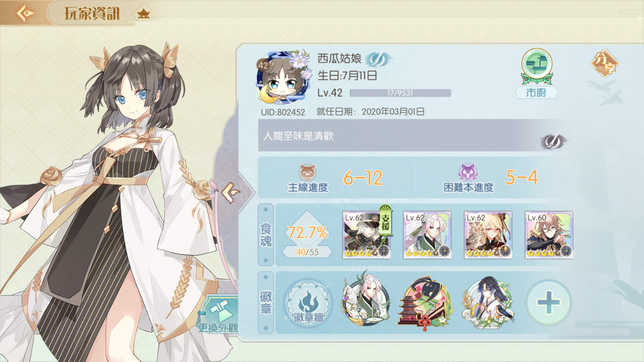Viewport: 644px width, 362px height.
Task: Edit signature with quill icon
Action: click(553, 141)
